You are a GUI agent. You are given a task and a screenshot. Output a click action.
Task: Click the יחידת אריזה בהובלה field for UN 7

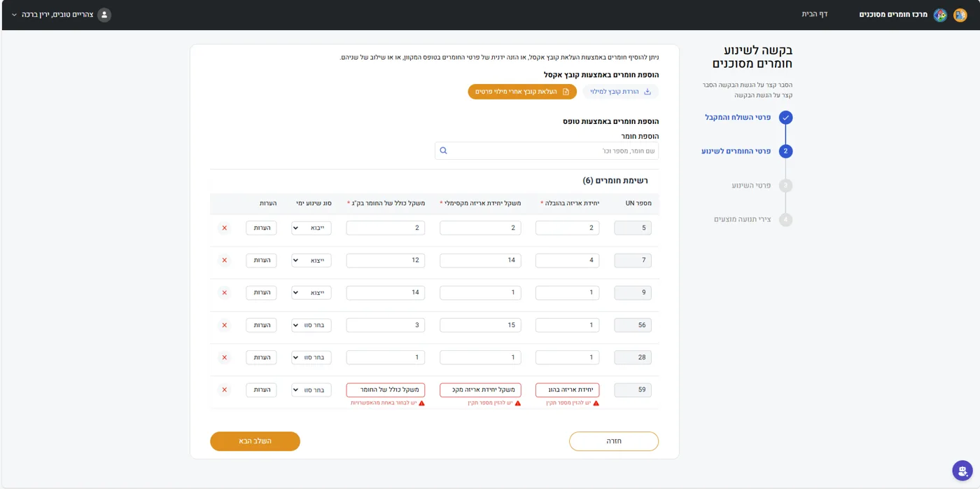pyautogui.click(x=567, y=261)
